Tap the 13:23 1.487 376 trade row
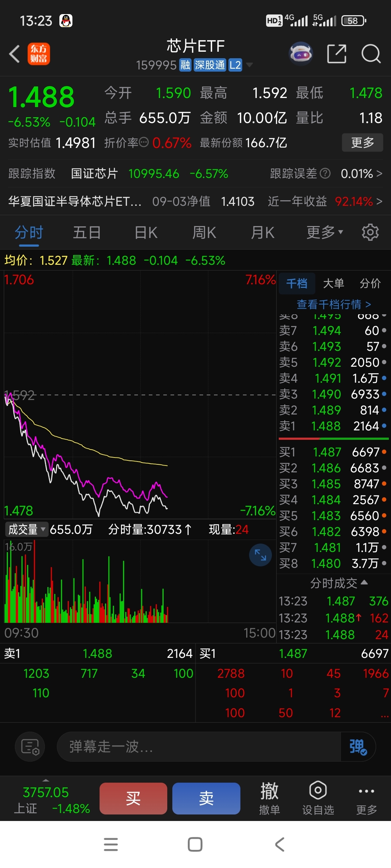 (333, 601)
